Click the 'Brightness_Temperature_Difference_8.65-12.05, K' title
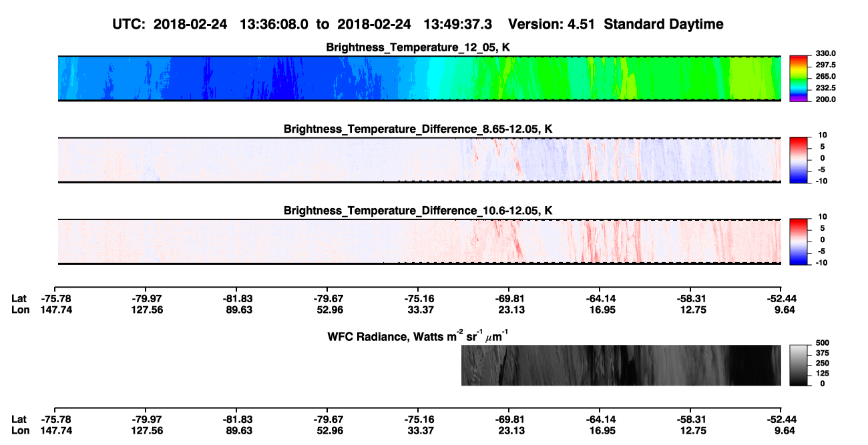Screen dimensions: 868x445 [419, 129]
